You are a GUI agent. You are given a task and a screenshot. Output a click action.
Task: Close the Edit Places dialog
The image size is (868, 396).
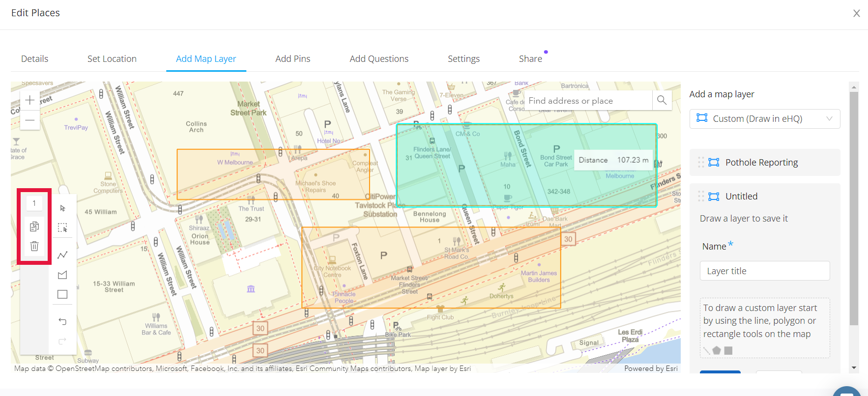click(857, 13)
